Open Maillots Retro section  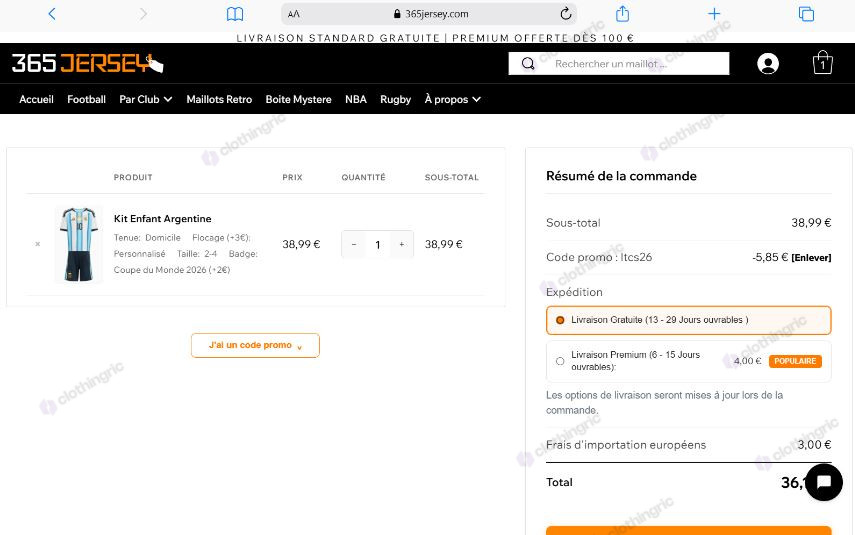(219, 99)
